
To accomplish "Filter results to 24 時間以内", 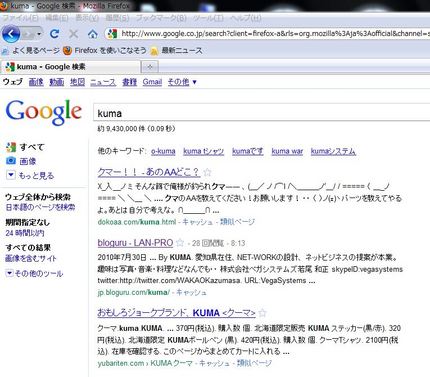I will tap(25, 233).
